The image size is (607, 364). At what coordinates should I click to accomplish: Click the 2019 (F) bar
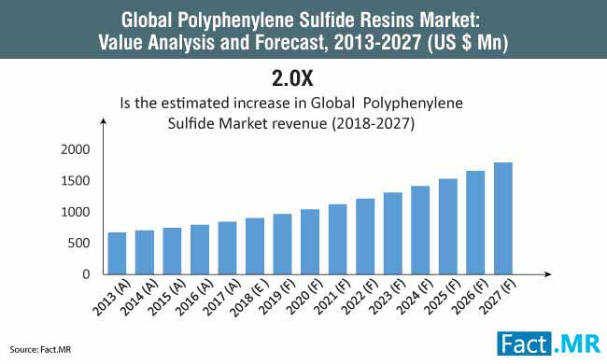click(x=282, y=245)
